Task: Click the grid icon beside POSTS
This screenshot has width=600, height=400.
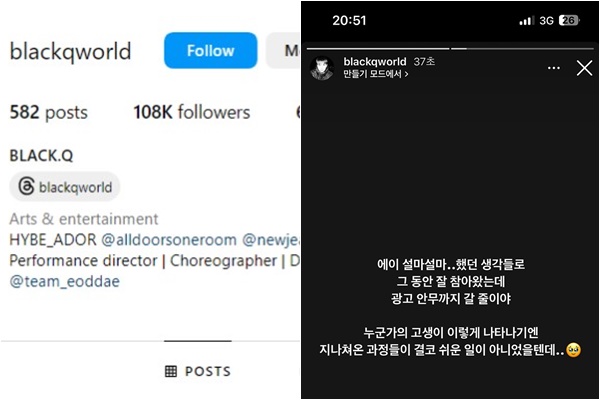Action: click(x=171, y=371)
